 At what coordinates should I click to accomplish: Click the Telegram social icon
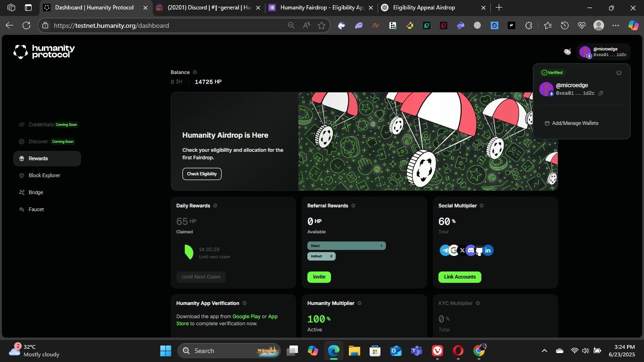pos(445,250)
